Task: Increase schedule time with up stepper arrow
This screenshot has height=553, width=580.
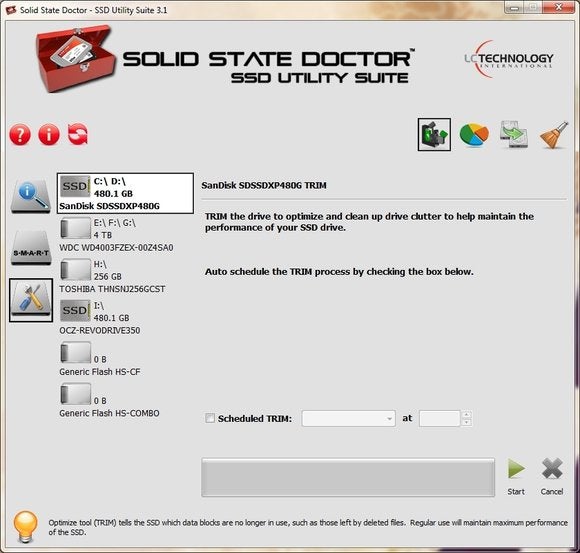Action: pos(466,414)
